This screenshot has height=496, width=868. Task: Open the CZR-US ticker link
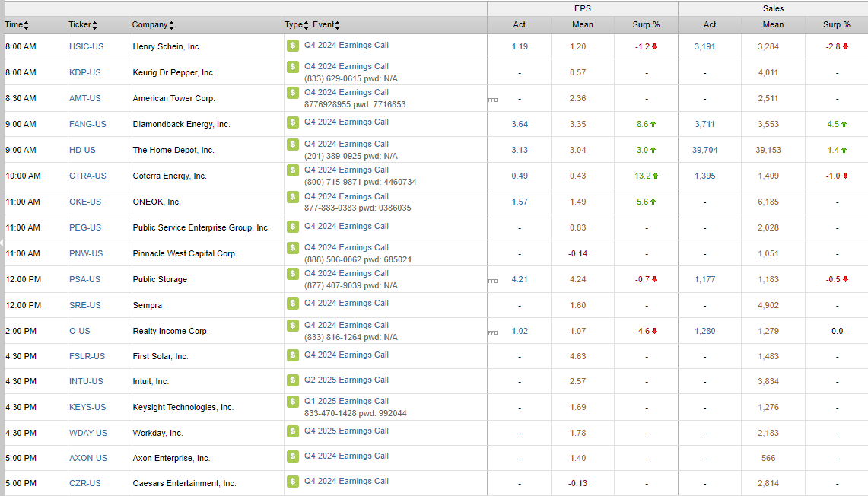84,483
